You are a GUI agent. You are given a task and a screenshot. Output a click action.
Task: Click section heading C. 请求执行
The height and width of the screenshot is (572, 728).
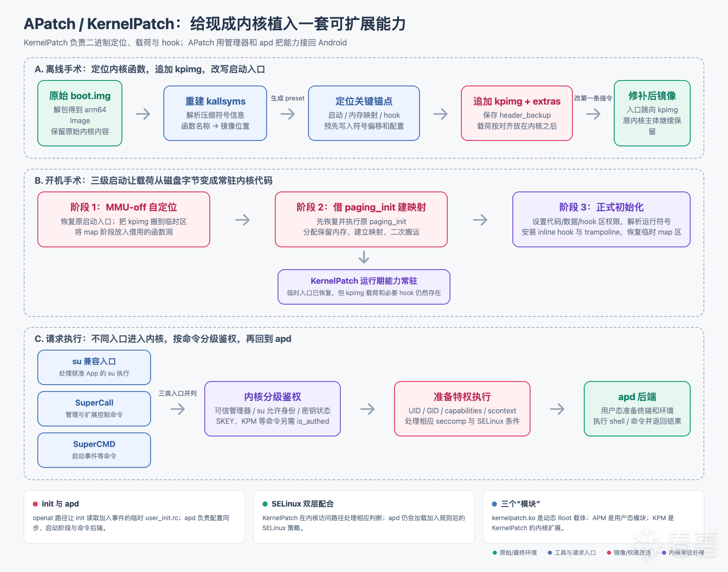coord(163,339)
